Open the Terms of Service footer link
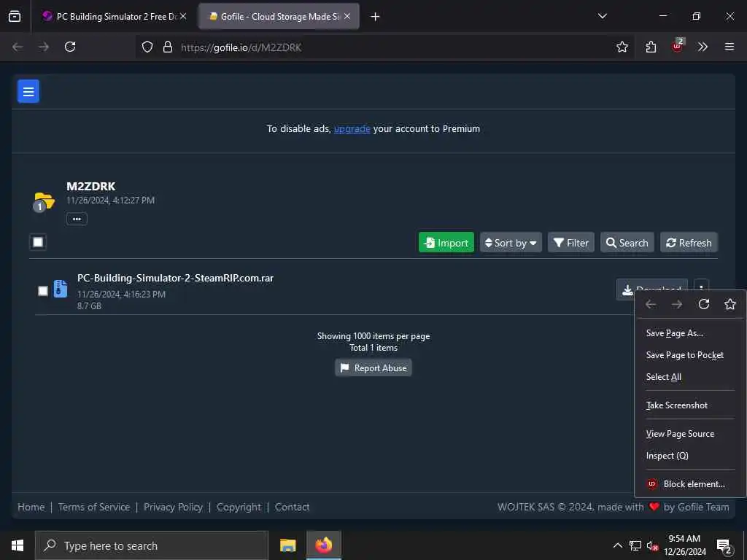The height and width of the screenshot is (560, 747). 94,507
